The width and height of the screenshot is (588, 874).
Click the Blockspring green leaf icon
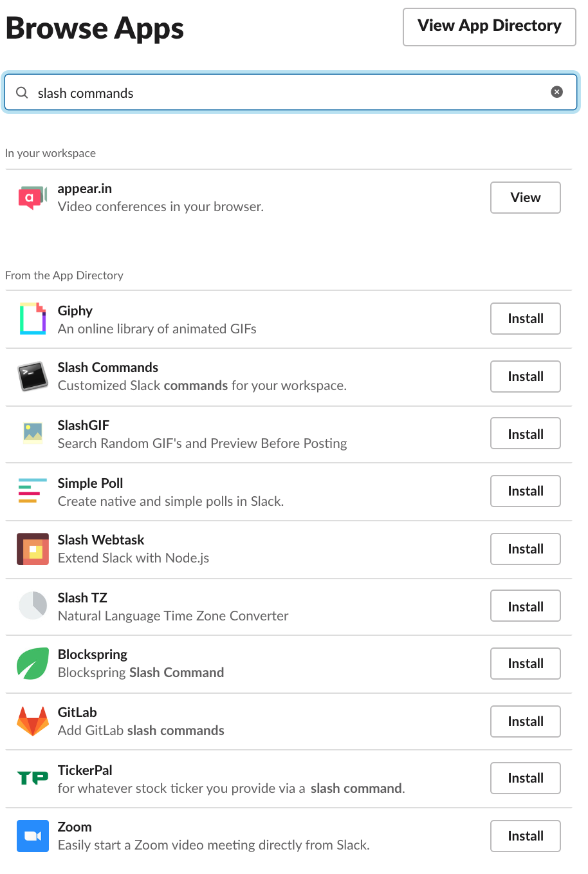[x=32, y=664]
